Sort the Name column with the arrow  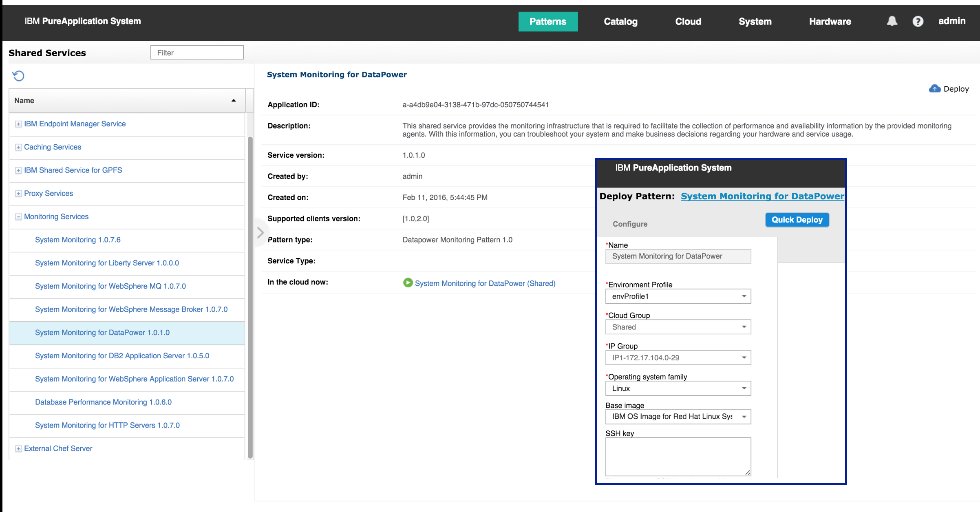click(x=234, y=101)
